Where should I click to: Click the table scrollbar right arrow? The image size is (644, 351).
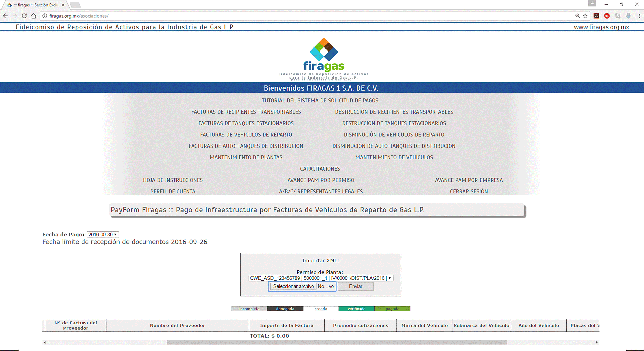point(597,342)
